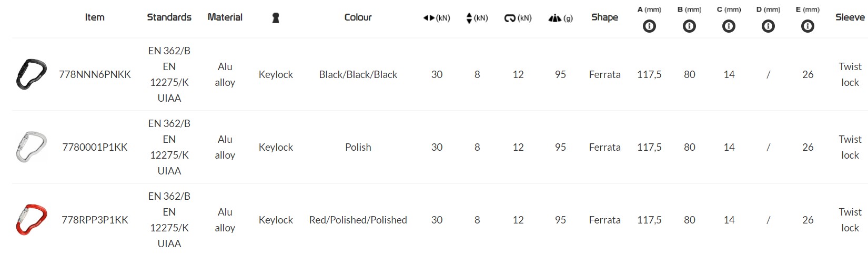The image size is (868, 263).
Task: Click the keylock gate icon column header
Action: [x=275, y=18]
